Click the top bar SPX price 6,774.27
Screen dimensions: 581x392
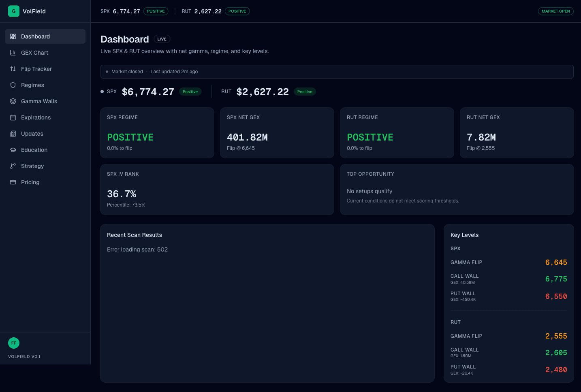(126, 11)
